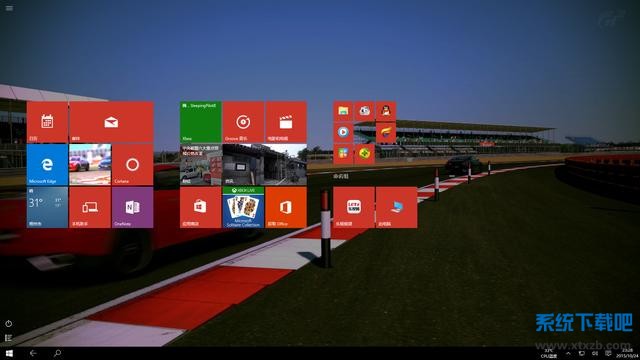Open the car photo live tile

90,164
